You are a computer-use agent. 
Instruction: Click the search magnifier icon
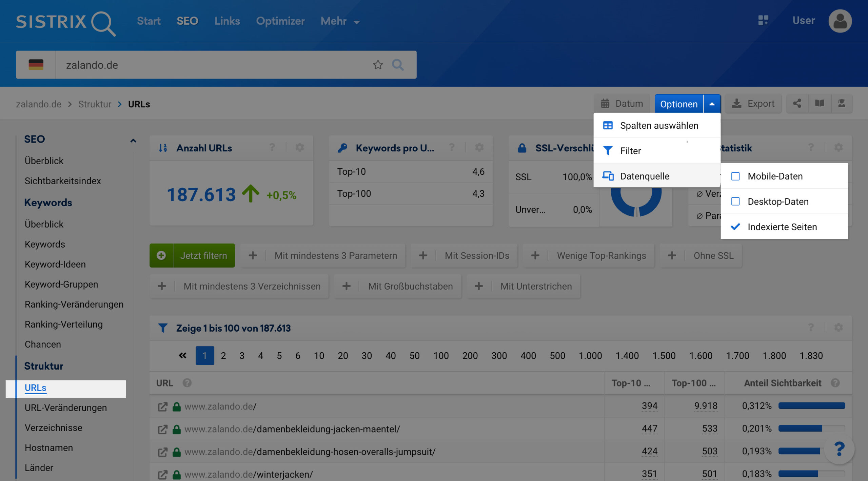click(x=398, y=64)
